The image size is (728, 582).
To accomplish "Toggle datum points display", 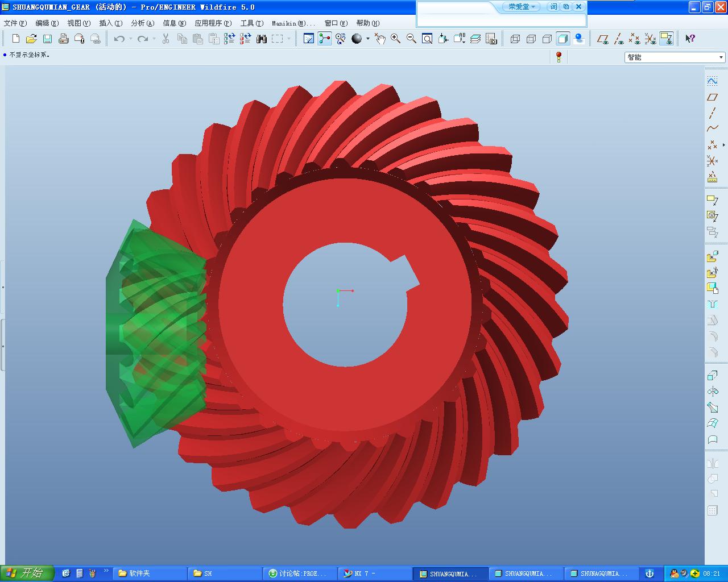I will click(x=635, y=39).
